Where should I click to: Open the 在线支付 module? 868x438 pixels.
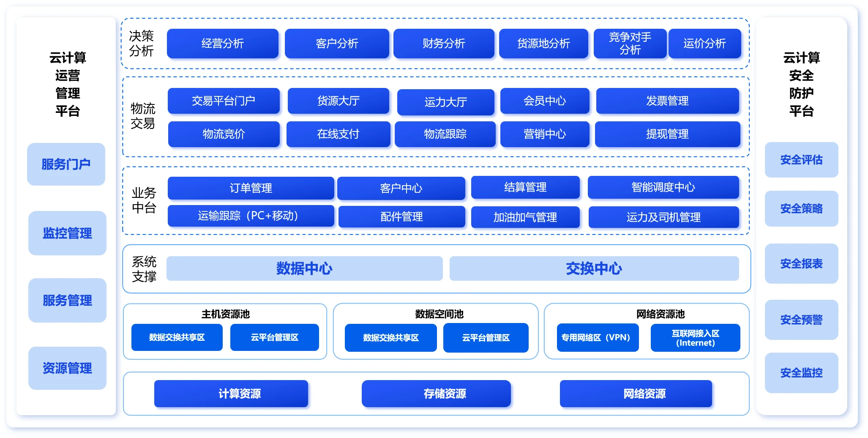[338, 134]
